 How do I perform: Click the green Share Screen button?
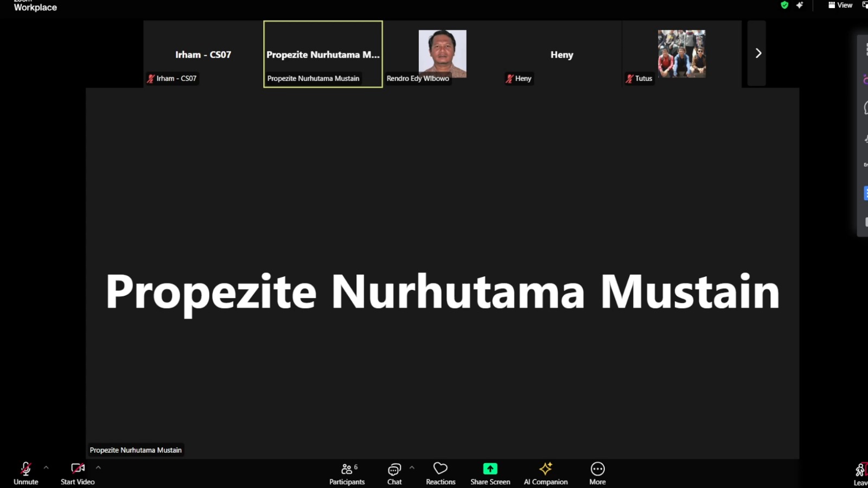(x=490, y=473)
